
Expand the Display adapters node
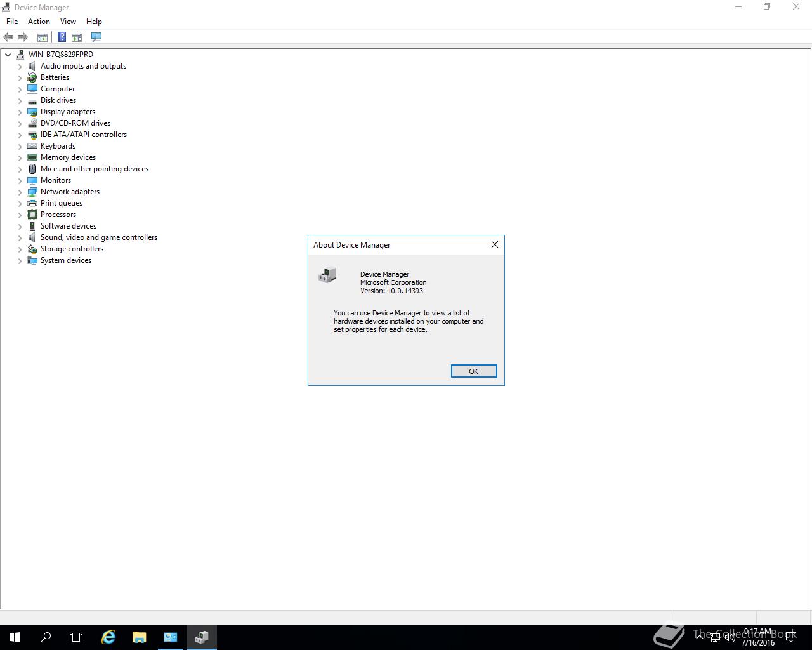20,112
